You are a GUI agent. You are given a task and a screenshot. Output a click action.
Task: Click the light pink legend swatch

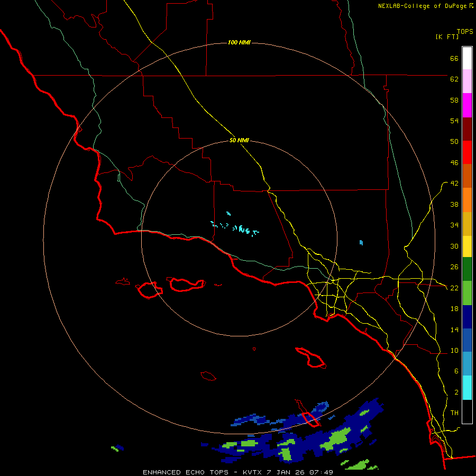pyautogui.click(x=467, y=81)
